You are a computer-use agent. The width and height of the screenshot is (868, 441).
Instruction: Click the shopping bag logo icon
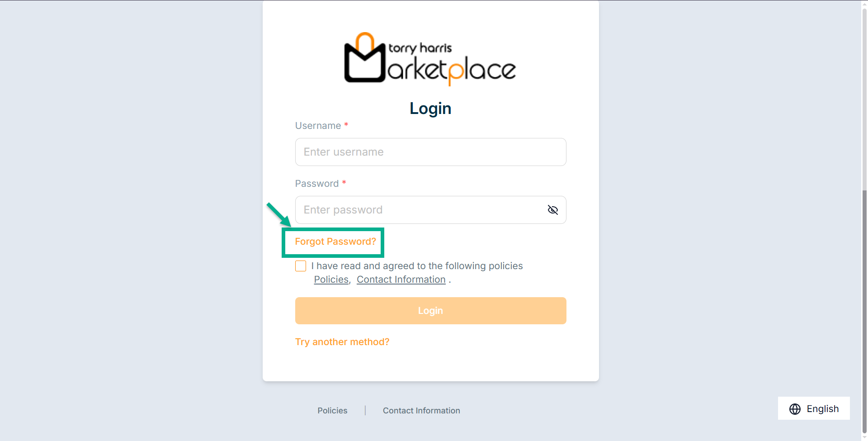pyautogui.click(x=365, y=59)
